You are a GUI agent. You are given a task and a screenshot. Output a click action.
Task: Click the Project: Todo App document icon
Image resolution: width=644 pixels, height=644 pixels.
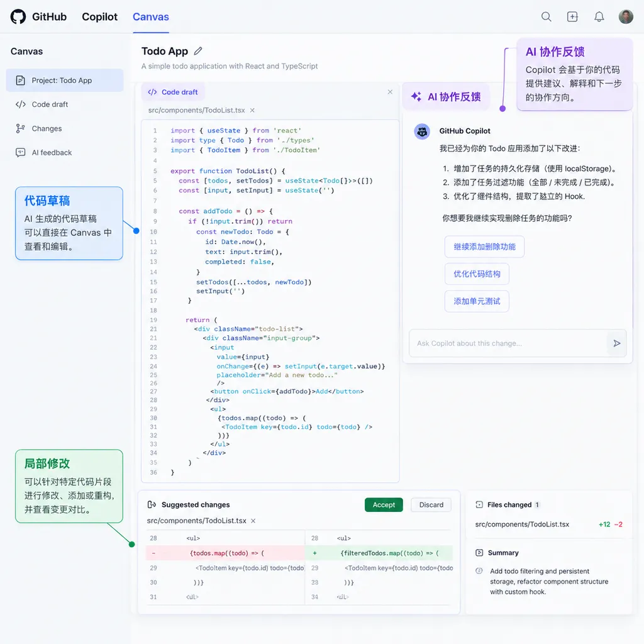click(20, 80)
